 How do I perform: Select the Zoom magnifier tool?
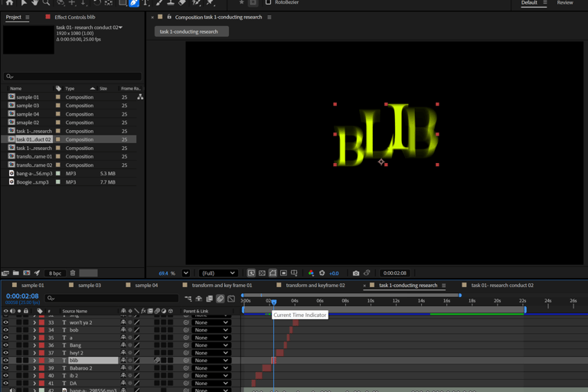pyautogui.click(x=46, y=3)
